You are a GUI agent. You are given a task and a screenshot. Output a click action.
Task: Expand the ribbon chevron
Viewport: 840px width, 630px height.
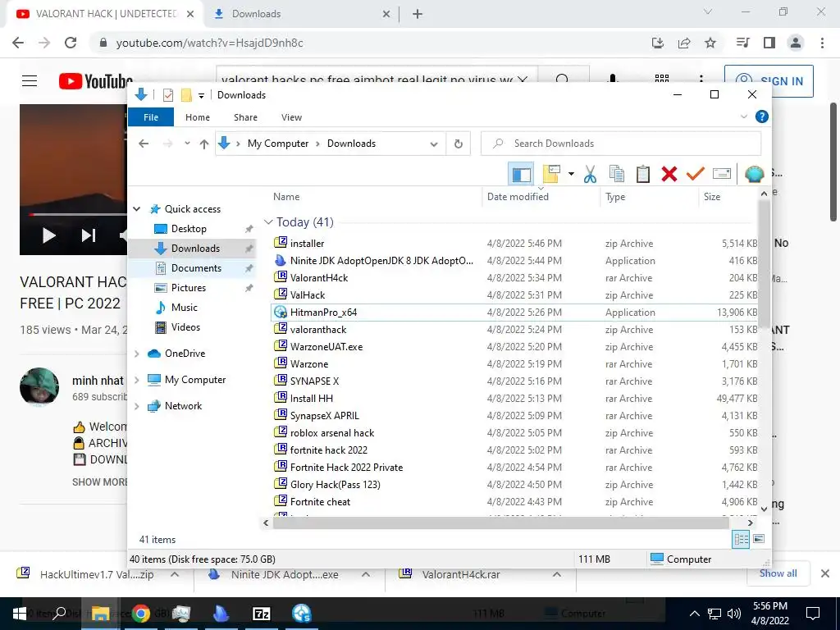point(743,116)
